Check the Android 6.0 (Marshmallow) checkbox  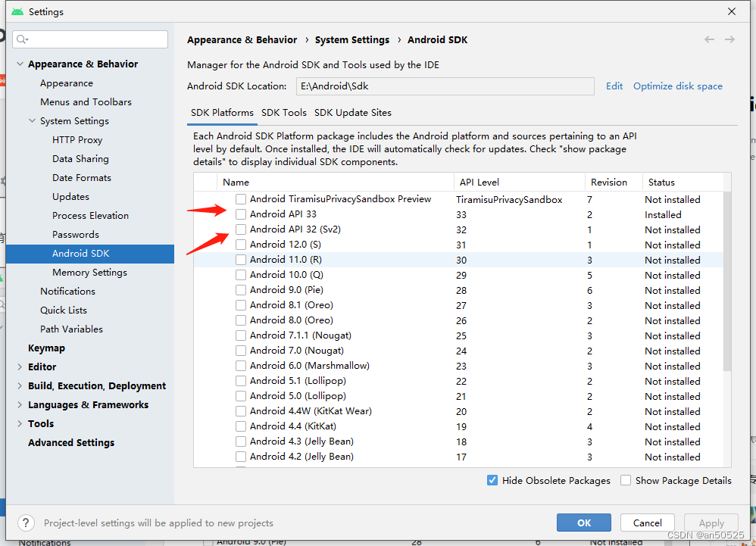tap(241, 366)
